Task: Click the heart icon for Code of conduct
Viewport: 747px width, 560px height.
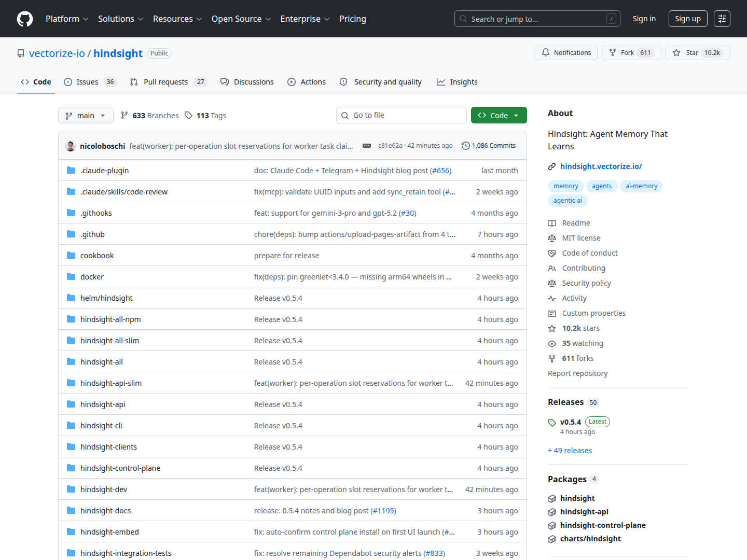Action: pyautogui.click(x=552, y=253)
